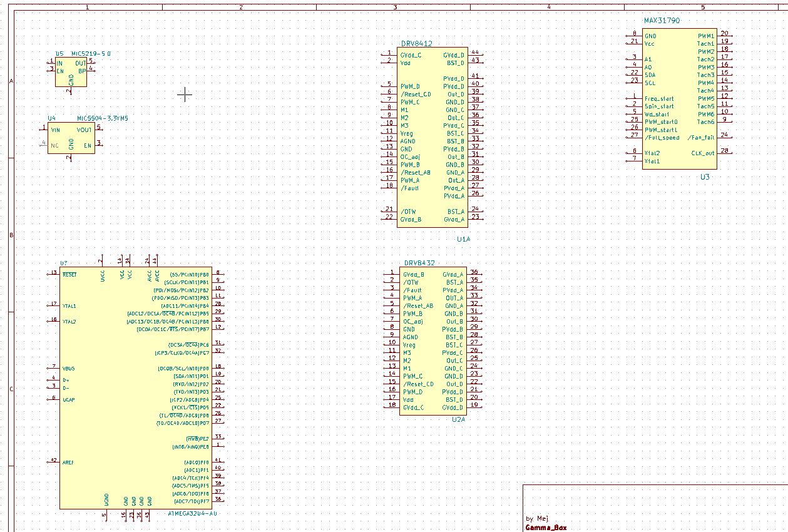
Task: Click the UCAP pin label
Action: click(x=69, y=399)
